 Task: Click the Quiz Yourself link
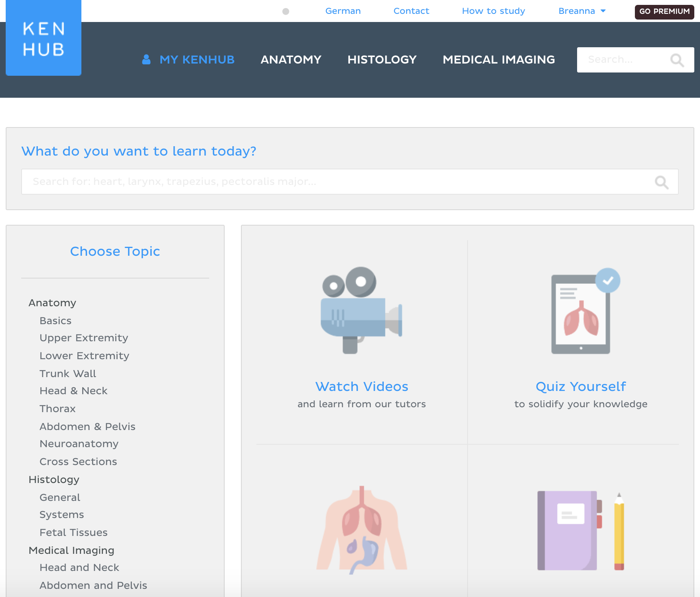[581, 386]
